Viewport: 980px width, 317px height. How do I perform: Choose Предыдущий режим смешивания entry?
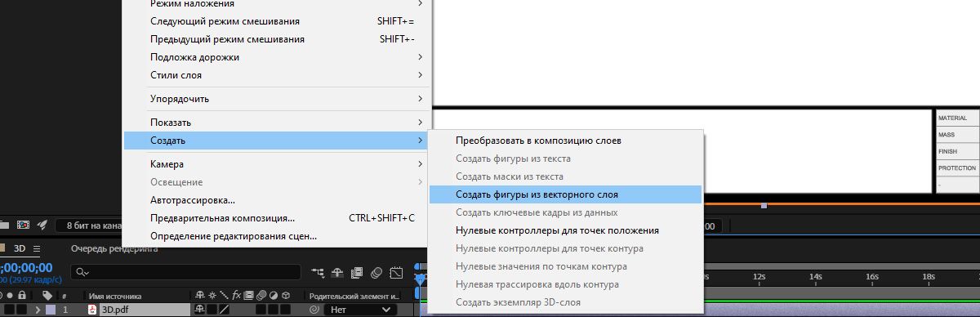(x=276, y=39)
